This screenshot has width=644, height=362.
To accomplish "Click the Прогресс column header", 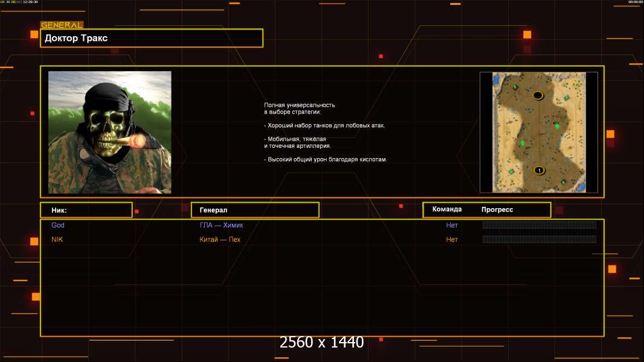I will coord(497,210).
